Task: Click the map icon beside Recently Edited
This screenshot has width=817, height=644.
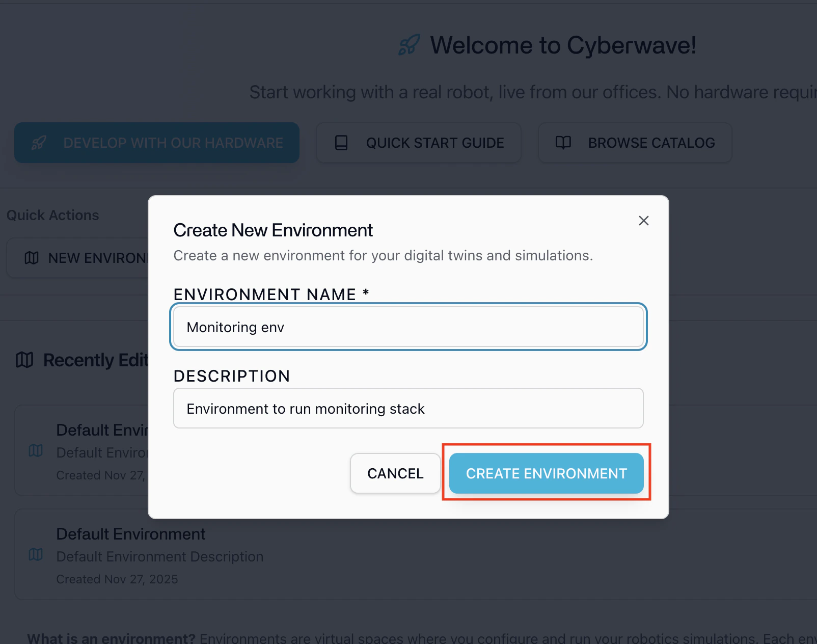Action: [x=24, y=360]
